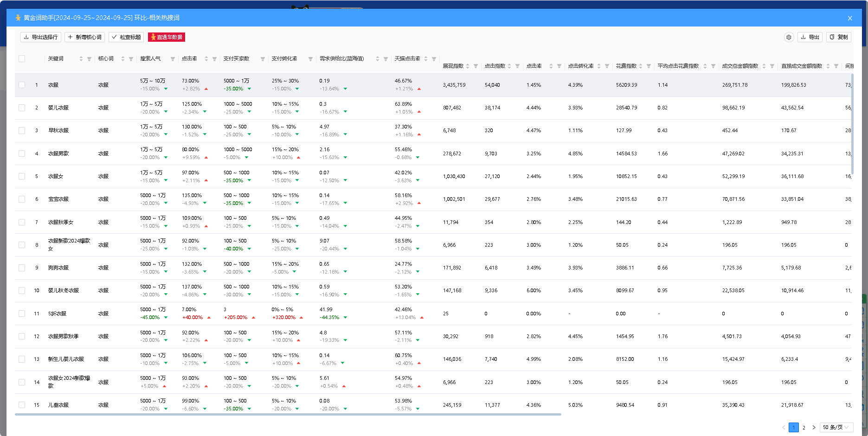The width and height of the screenshot is (868, 436).
Task: Click the vertical table scrollbar
Action: (853, 124)
